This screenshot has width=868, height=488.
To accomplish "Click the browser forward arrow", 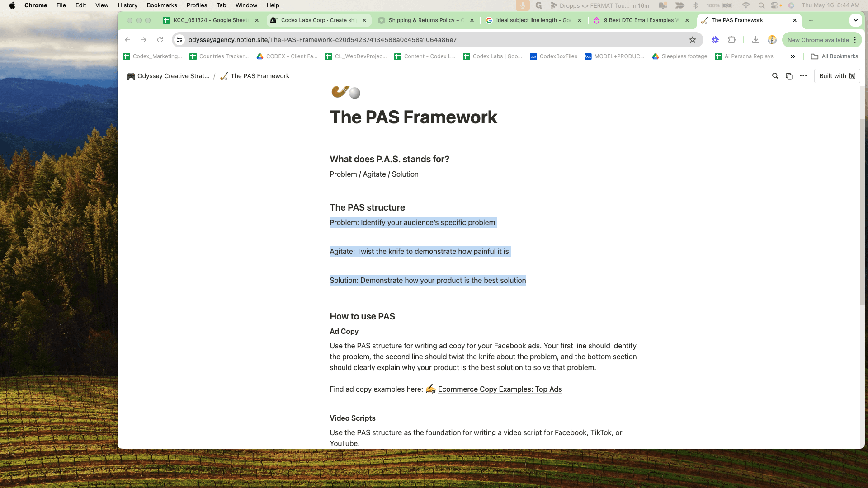I will pyautogui.click(x=144, y=40).
